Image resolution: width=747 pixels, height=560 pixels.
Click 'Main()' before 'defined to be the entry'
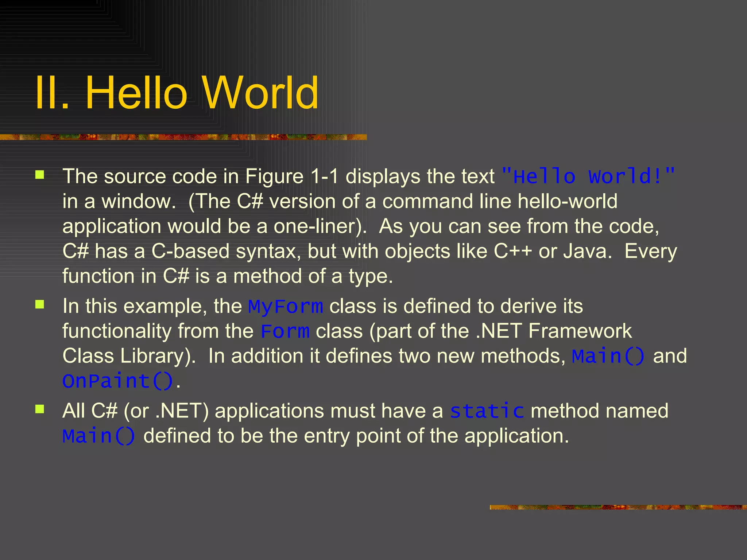(x=99, y=436)
